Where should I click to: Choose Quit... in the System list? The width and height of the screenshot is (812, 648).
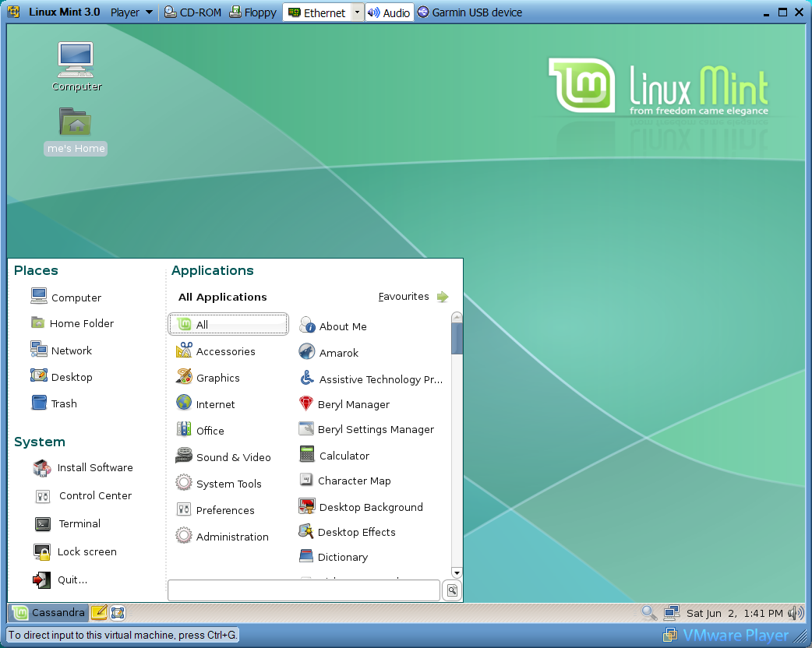pyautogui.click(x=59, y=579)
